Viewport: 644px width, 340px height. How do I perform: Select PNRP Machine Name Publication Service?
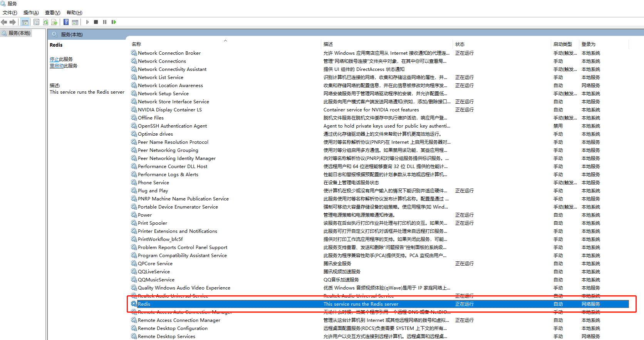(183, 199)
